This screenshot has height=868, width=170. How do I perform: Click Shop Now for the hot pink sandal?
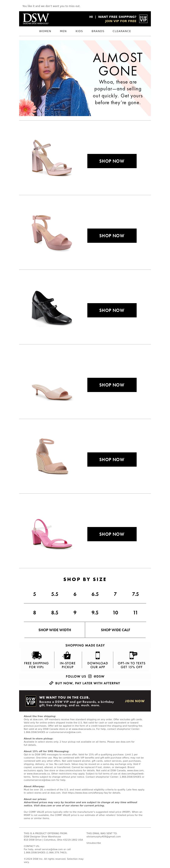pyautogui.click(x=112, y=534)
